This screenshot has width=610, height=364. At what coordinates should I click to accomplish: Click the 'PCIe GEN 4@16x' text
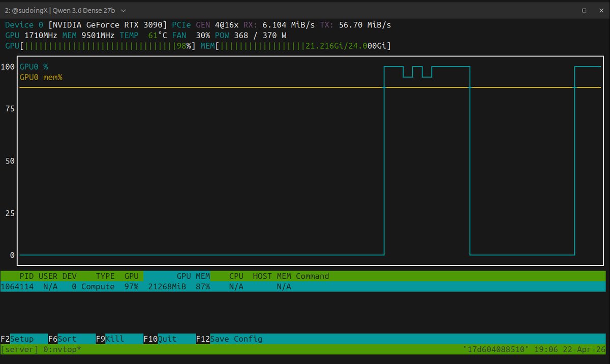pyautogui.click(x=205, y=25)
